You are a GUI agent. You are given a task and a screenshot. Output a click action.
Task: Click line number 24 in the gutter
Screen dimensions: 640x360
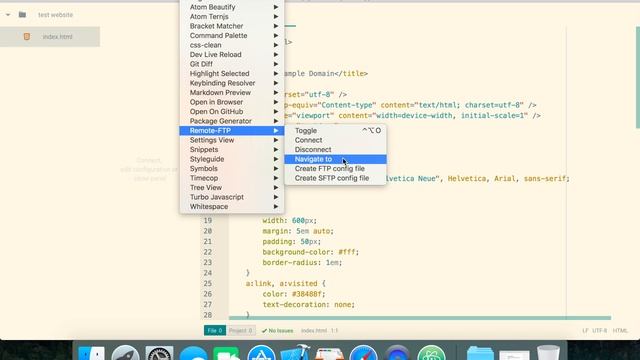click(x=208, y=273)
